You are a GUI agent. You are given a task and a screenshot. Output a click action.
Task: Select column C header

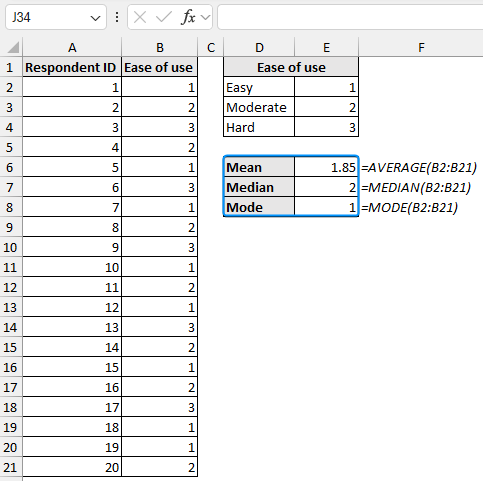tap(211, 48)
